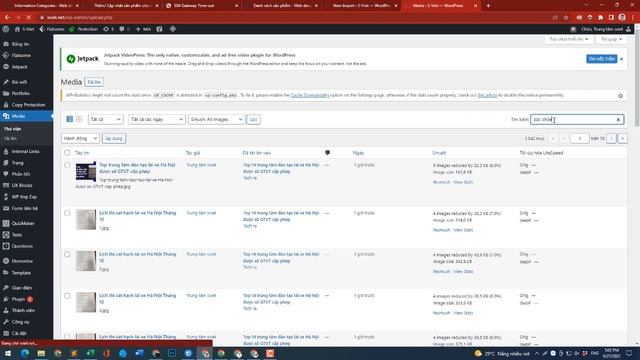Clear the search field text
This screenshot has height=360, width=640.
[x=618, y=120]
